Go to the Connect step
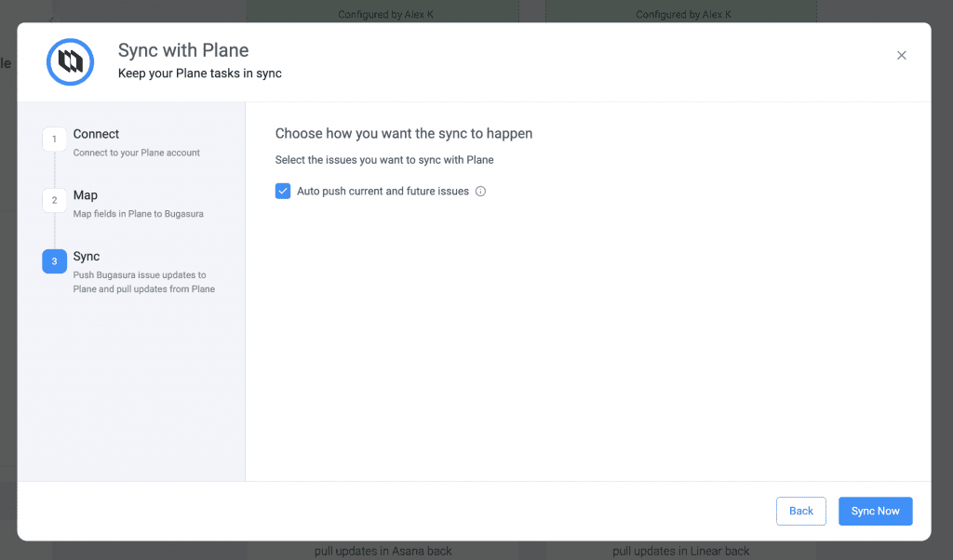This screenshot has height=560, width=953. [96, 134]
